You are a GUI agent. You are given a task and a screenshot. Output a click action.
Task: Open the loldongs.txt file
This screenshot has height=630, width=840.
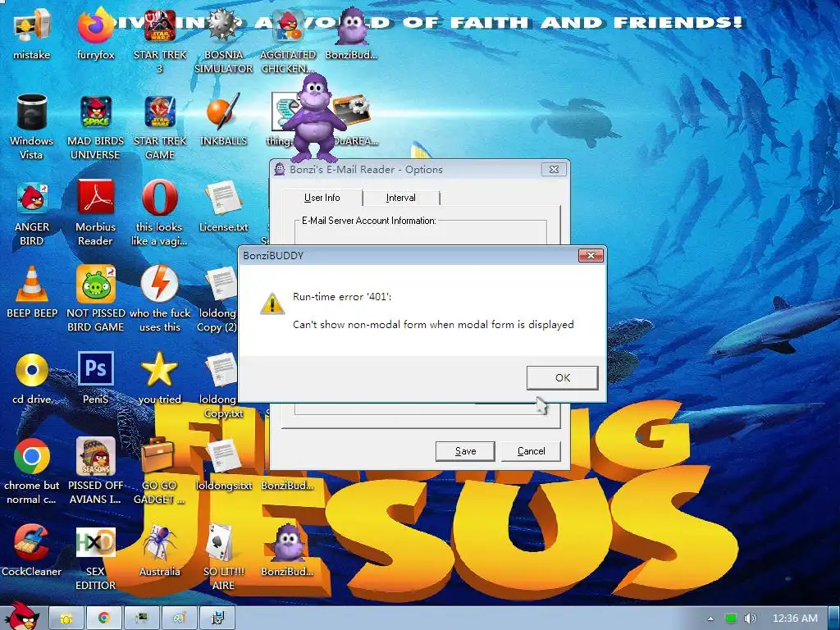pyautogui.click(x=223, y=465)
